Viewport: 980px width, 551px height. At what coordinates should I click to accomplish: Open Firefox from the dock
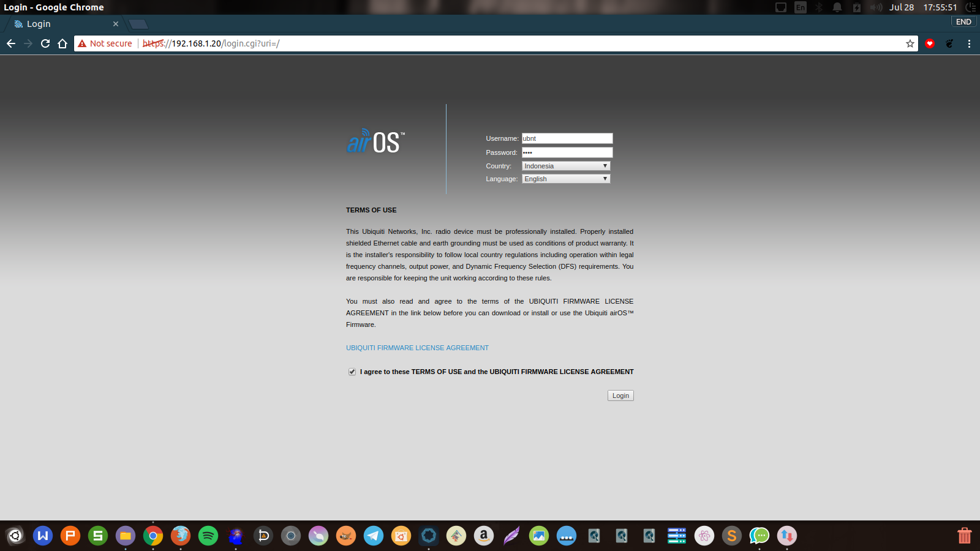click(x=181, y=536)
